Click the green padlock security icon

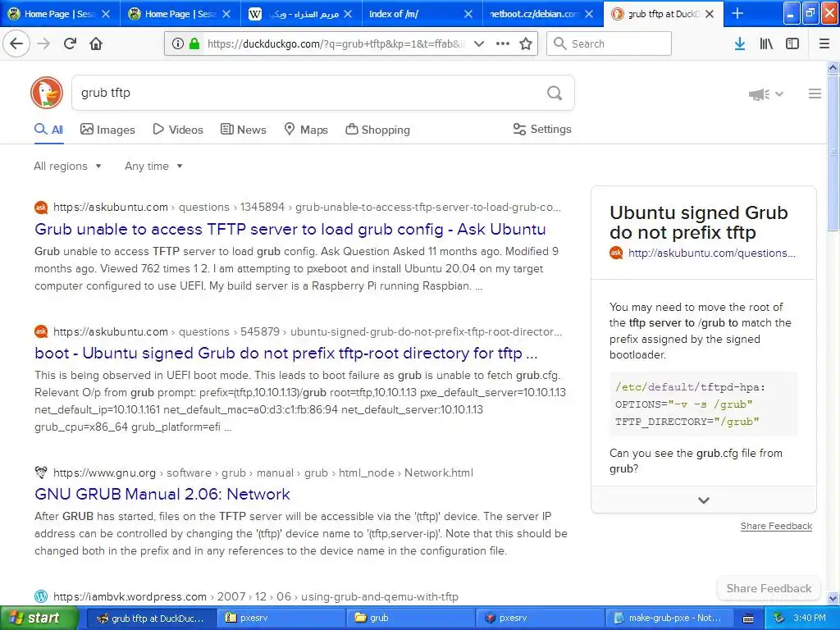coord(194,43)
